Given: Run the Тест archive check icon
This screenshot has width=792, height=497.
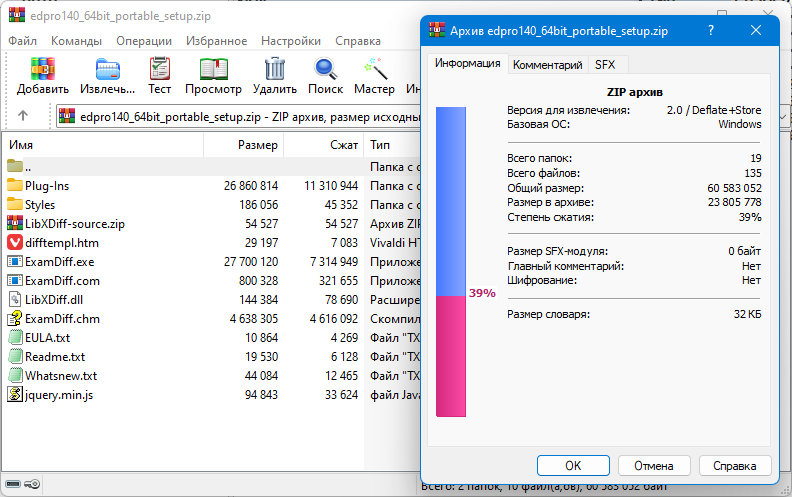Looking at the screenshot, I should coord(160,69).
